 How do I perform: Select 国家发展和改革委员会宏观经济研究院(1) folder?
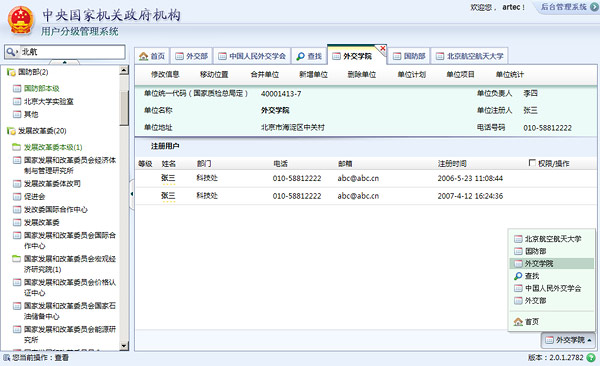pyautogui.click(x=70, y=264)
